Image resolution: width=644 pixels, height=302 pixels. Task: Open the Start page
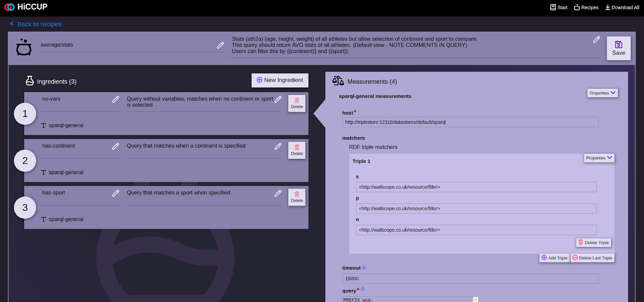coord(559,7)
